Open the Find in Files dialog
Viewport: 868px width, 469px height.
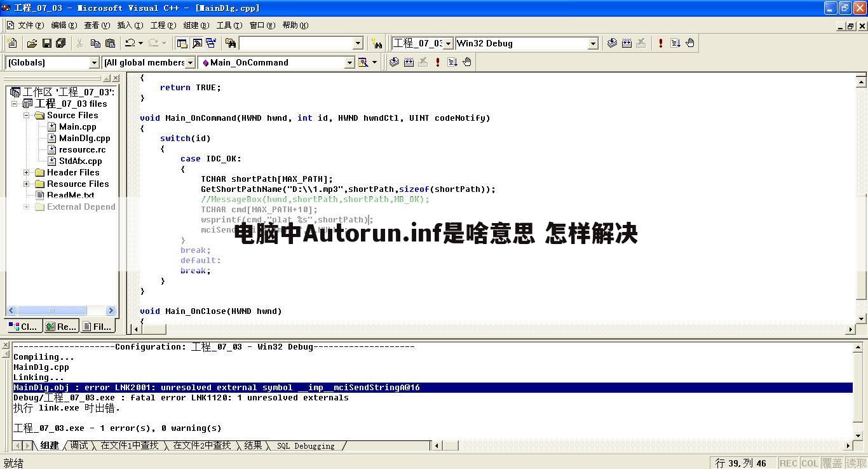point(229,43)
